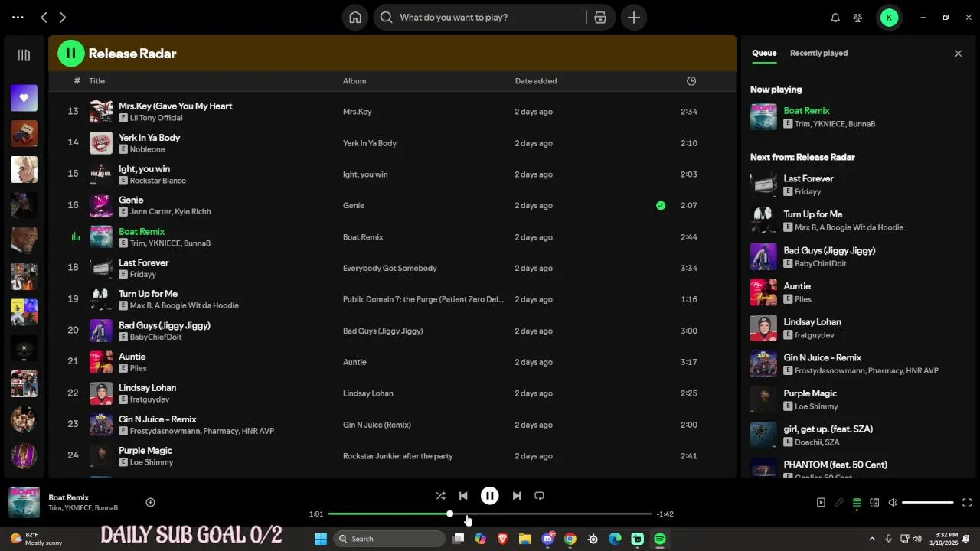980x551 pixels.
Task: Click the Windows taskbar Search box
Action: tap(390, 539)
